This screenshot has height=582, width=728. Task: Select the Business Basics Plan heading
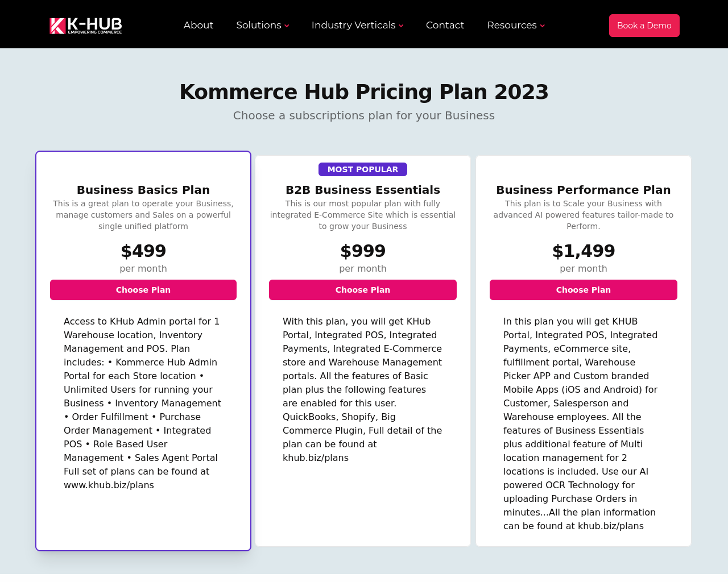click(x=143, y=190)
